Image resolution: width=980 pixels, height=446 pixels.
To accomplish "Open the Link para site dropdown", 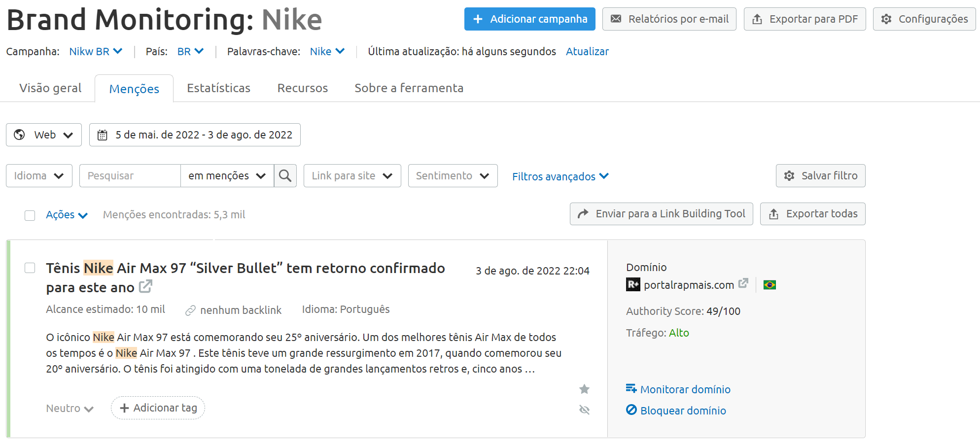I will [352, 176].
